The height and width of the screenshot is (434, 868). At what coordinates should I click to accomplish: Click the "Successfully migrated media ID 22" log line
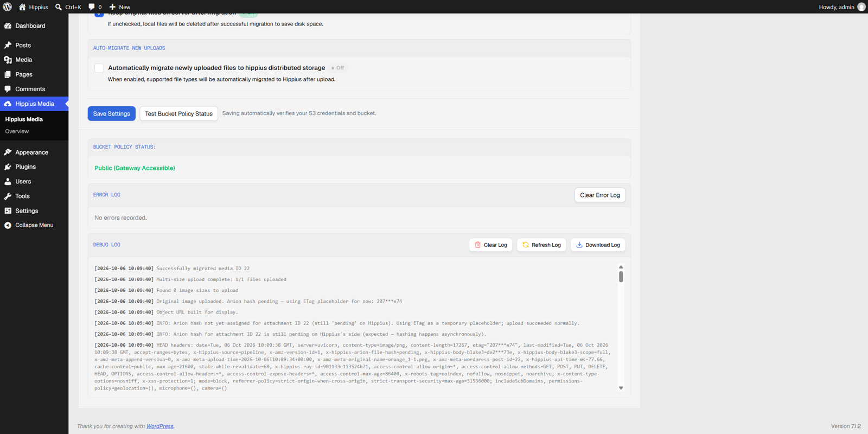tap(203, 269)
